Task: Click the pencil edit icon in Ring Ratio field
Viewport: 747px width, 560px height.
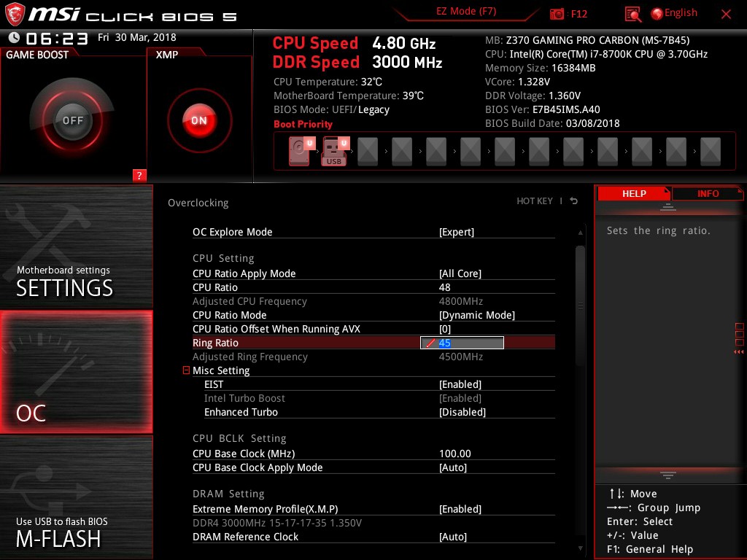Action: click(x=430, y=343)
